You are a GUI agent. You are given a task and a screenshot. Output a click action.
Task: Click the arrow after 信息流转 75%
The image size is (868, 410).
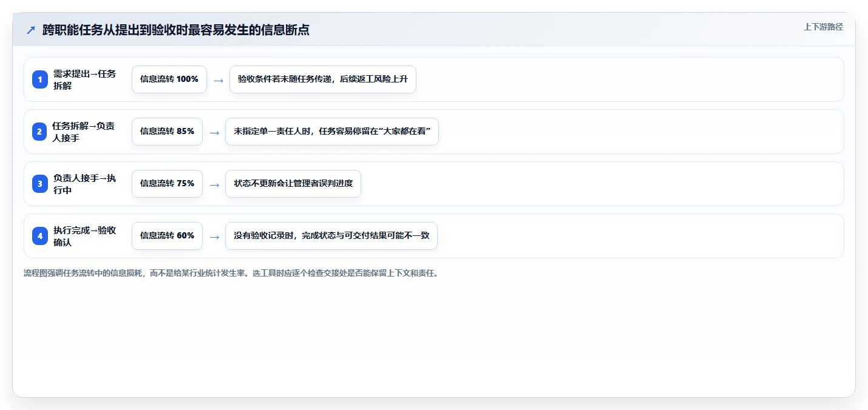click(x=214, y=184)
